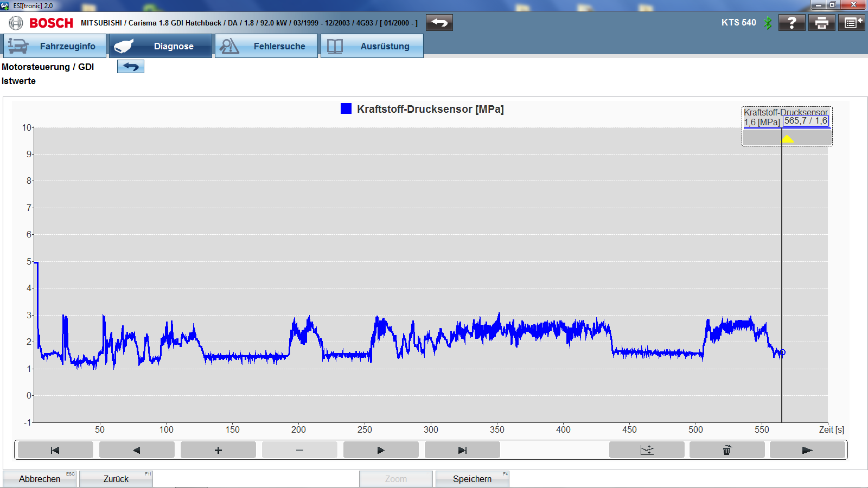
Task: Print the current diagnosis screen
Action: coord(821,23)
